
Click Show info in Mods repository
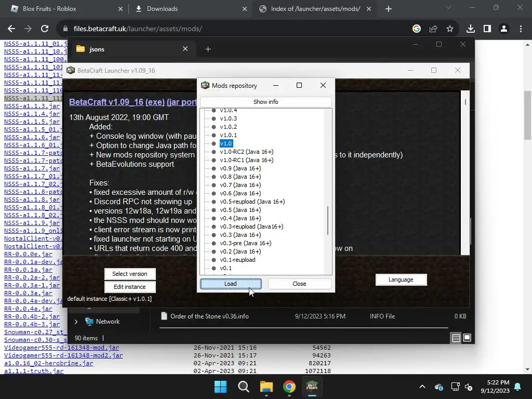click(x=265, y=102)
